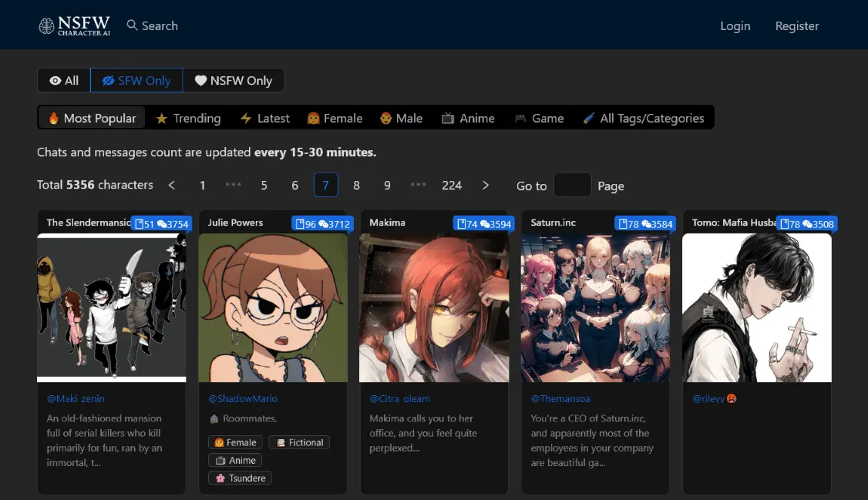Screen dimensions: 868x500
Task: Open All Tags/Categories list
Action: pyautogui.click(x=644, y=119)
